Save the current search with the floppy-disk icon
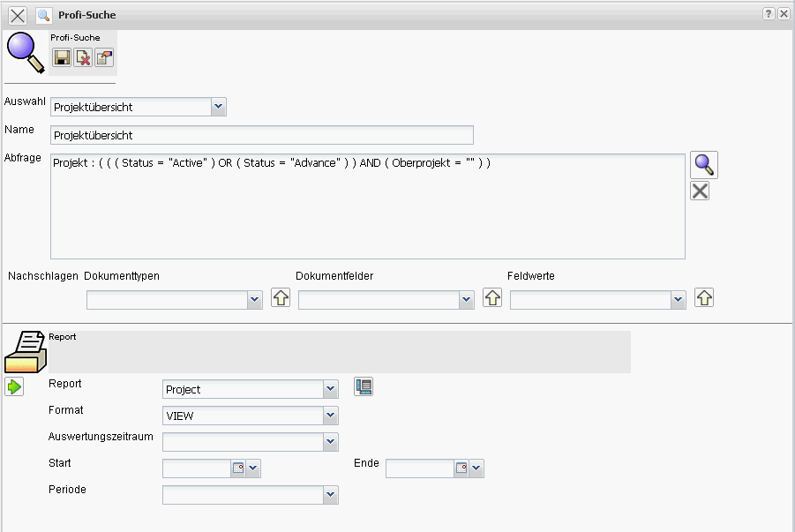Screen dimensions: 795x532 pyautogui.click(x=62, y=58)
